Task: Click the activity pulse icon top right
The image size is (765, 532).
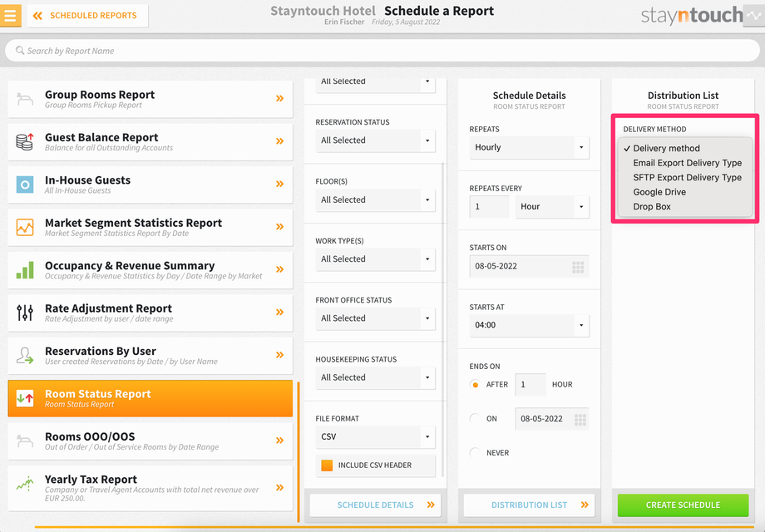Action: [754, 16]
